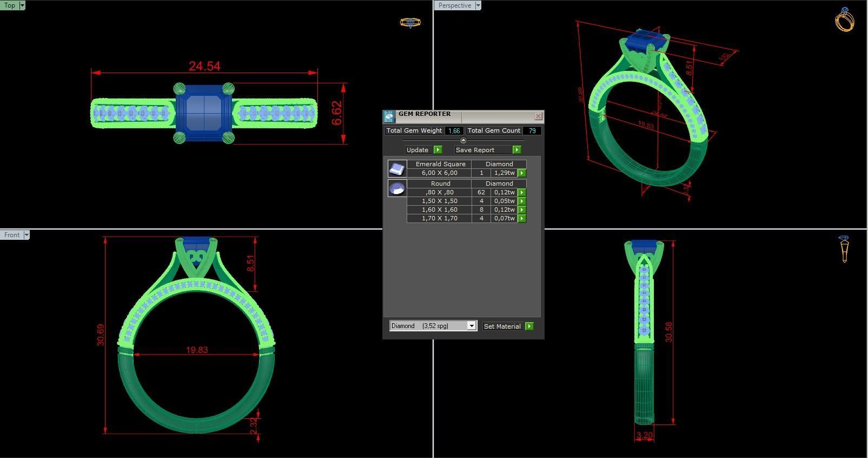Click the 3.20 dimension in side view
Image resolution: width=868 pixels, height=458 pixels.
coord(644,435)
